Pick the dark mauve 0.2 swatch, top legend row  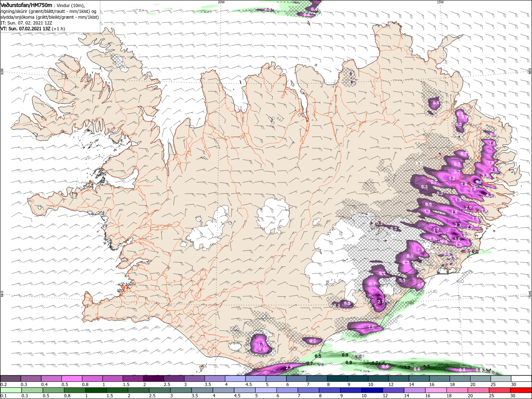10,379
